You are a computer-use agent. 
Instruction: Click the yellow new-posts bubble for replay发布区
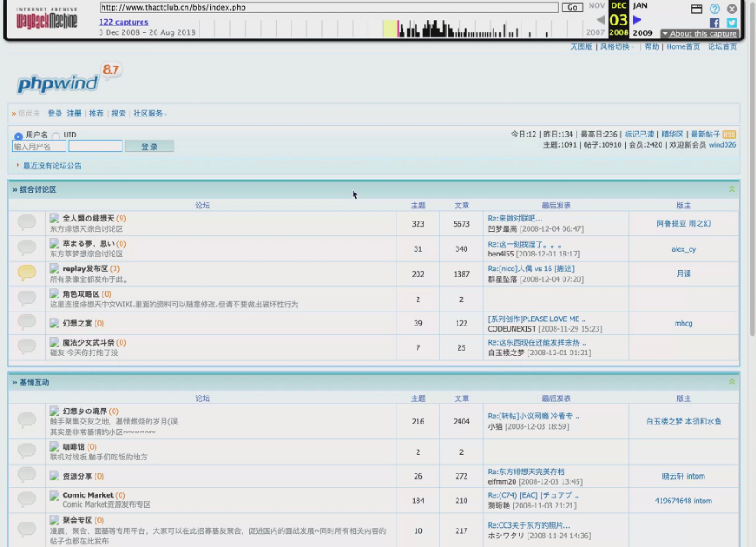pos(27,273)
